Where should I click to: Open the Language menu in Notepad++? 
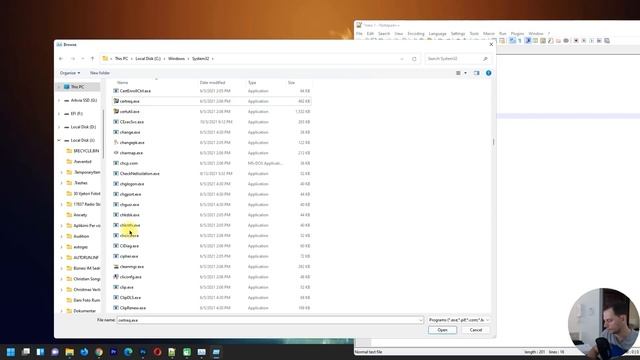click(x=437, y=33)
